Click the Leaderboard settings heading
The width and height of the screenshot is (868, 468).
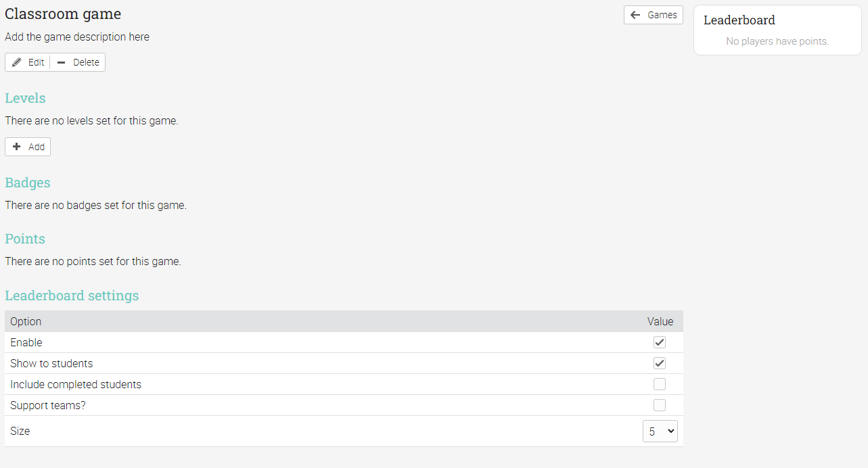pos(72,296)
